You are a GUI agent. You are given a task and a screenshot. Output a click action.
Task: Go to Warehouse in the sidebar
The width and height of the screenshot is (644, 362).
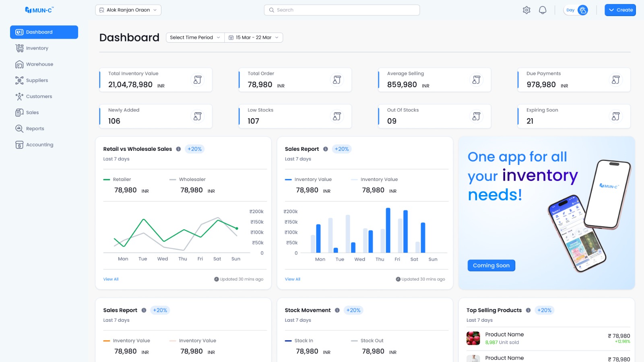pyautogui.click(x=39, y=64)
